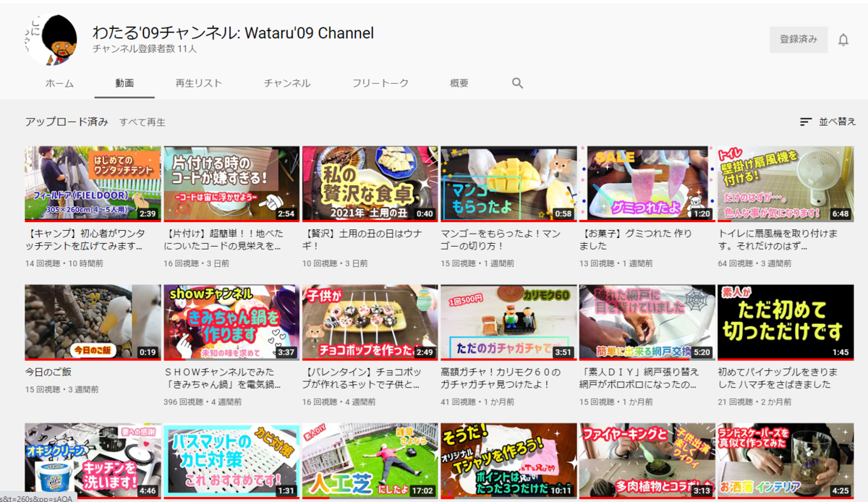The height and width of the screenshot is (502, 868).
Task: Click the sort icon next to 並べ替え
Action: point(806,122)
